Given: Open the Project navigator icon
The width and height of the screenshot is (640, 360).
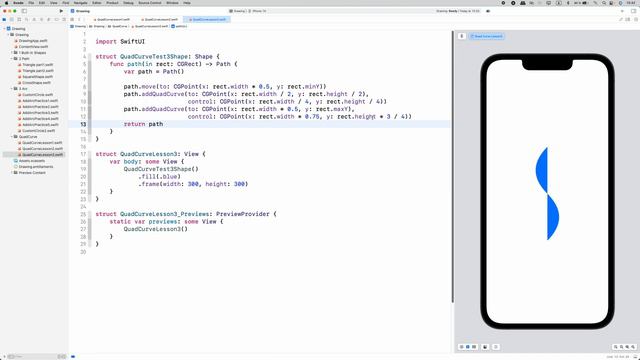Looking at the screenshot, I should coord(4,19).
